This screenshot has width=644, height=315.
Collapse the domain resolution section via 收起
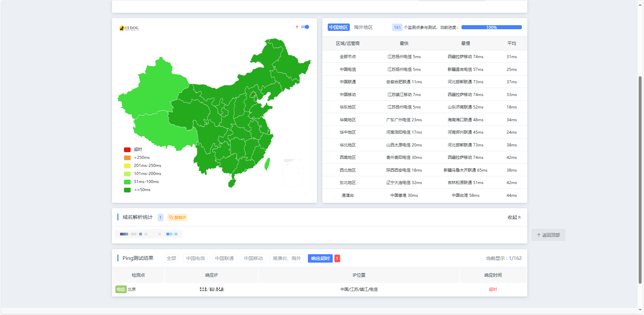point(514,217)
